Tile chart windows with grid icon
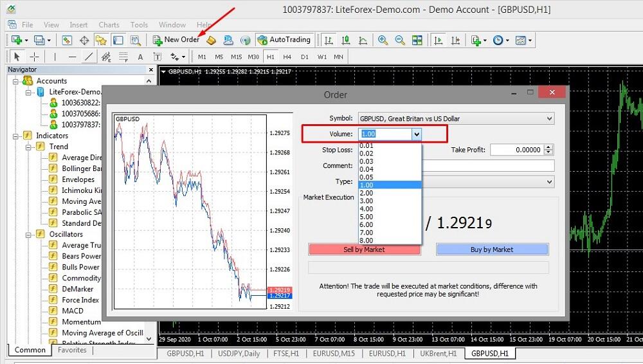643x364 pixels. (417, 40)
